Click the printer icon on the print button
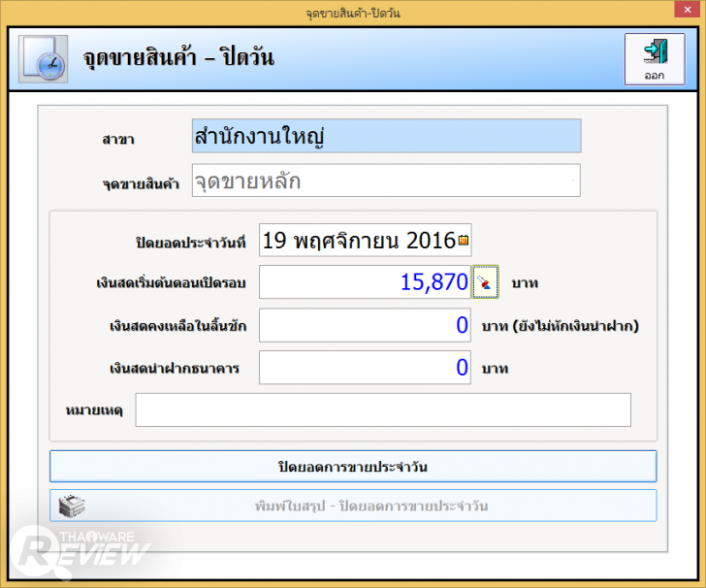The image size is (706, 588). point(72,506)
